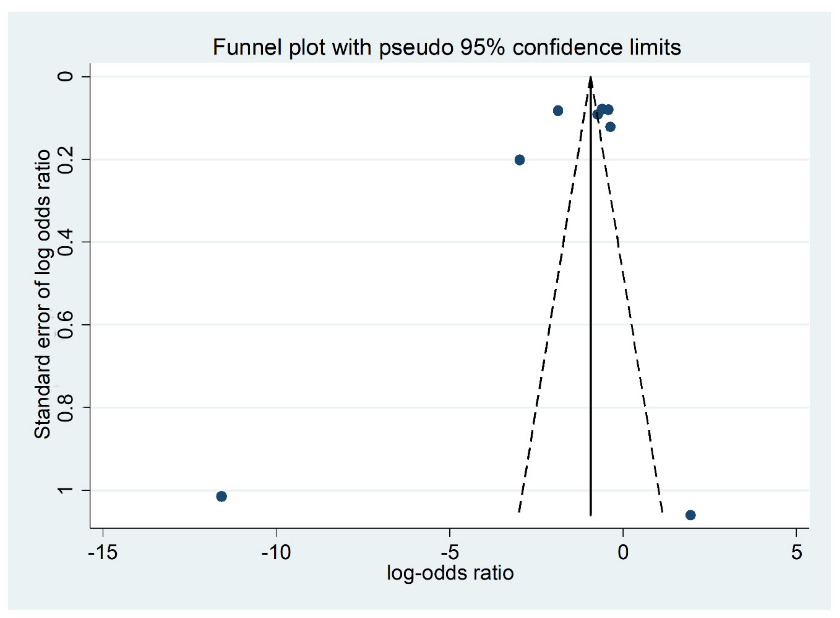Click the "log-odds ratio" x-axis label
The height and width of the screenshot is (618, 840).
450,573
